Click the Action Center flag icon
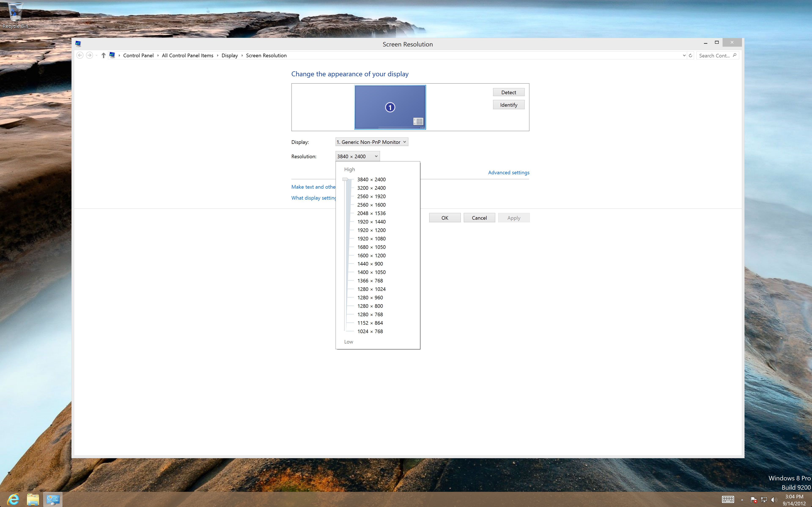The width and height of the screenshot is (812, 507). [x=753, y=500]
